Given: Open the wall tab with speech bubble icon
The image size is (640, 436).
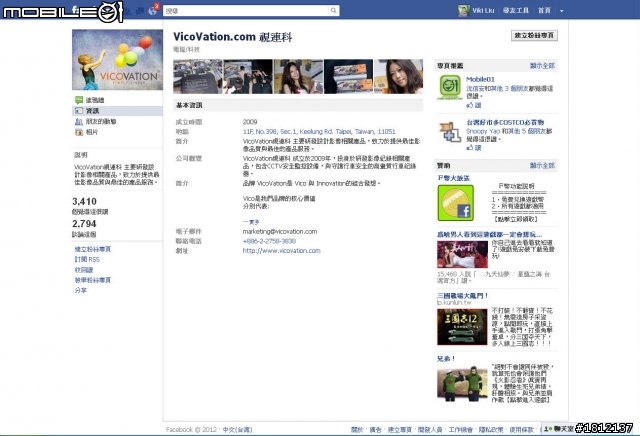Looking at the screenshot, I should pyautogui.click(x=95, y=100).
